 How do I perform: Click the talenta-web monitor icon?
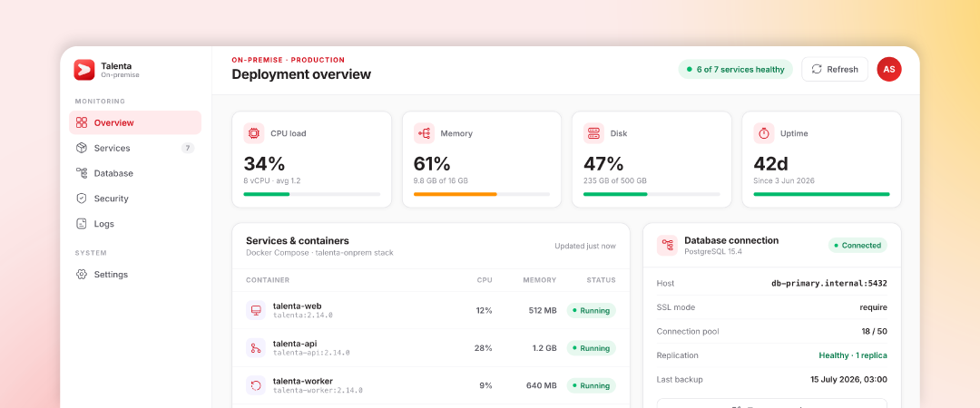tap(256, 310)
